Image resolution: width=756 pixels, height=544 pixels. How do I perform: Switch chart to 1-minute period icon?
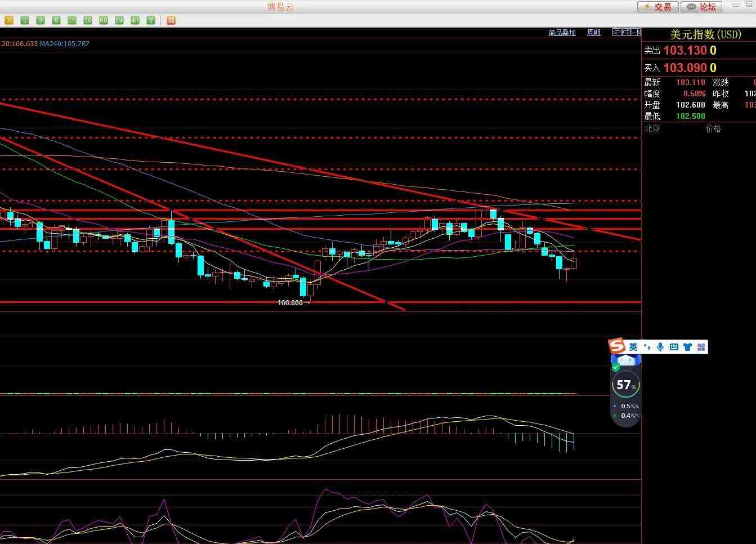pos(25,20)
